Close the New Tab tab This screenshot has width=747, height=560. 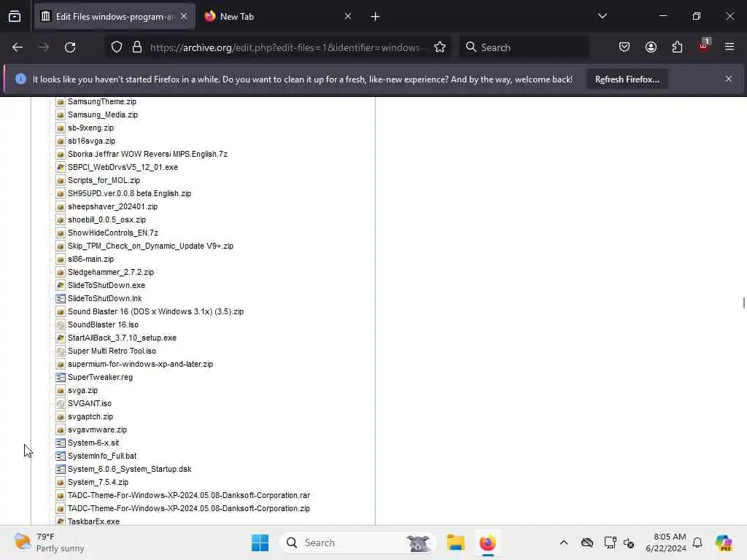pyautogui.click(x=348, y=16)
